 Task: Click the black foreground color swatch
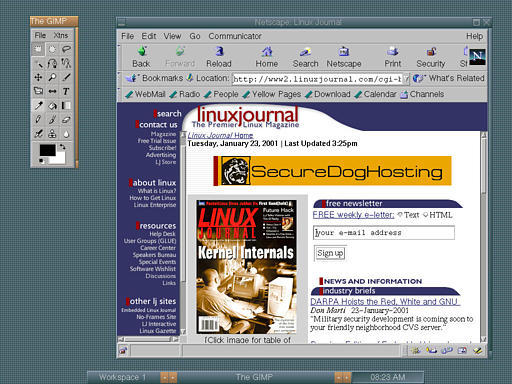click(47, 150)
